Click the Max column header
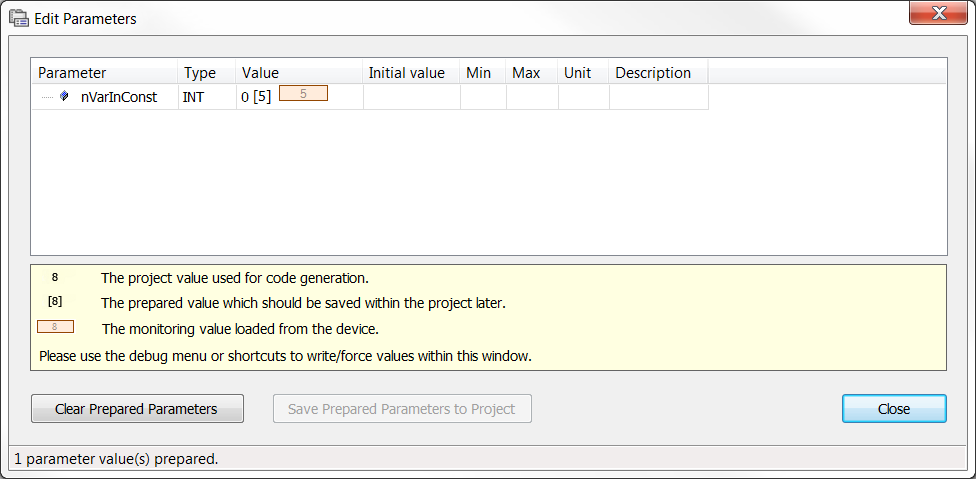 click(x=532, y=73)
